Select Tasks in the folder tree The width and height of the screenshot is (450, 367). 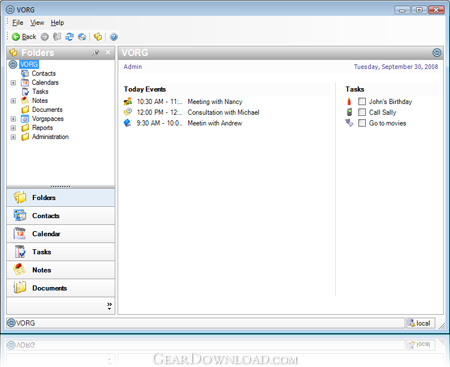click(40, 91)
